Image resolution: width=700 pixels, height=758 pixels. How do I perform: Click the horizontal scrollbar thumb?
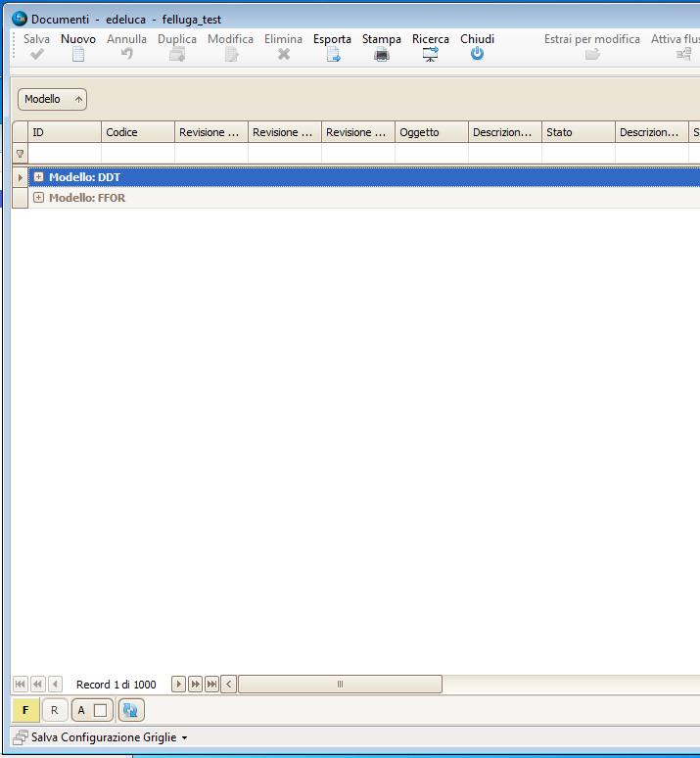tap(340, 684)
